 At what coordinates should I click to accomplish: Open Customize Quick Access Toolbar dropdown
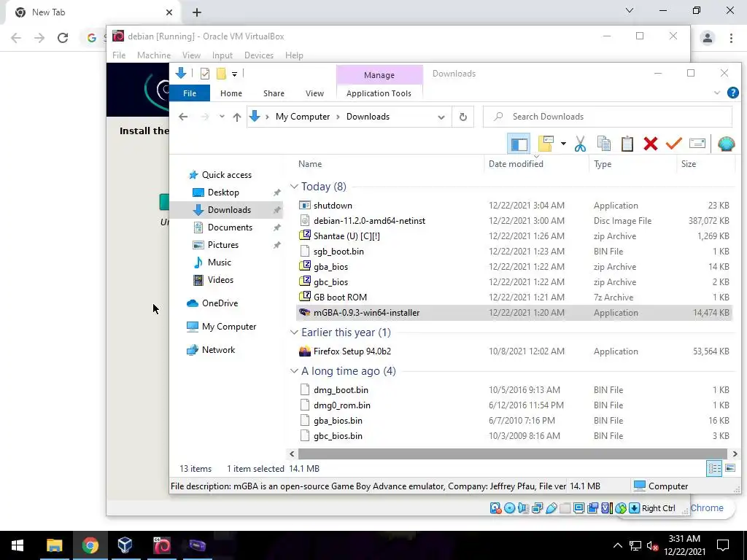tap(234, 74)
